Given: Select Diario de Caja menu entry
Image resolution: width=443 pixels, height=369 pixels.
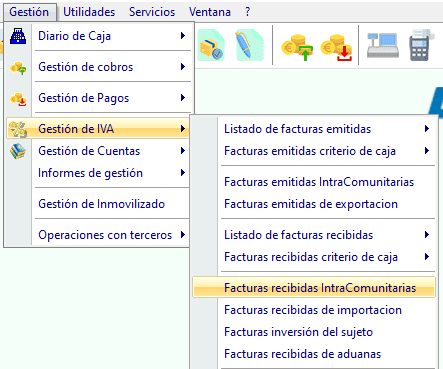Looking at the screenshot, I should point(99,36).
